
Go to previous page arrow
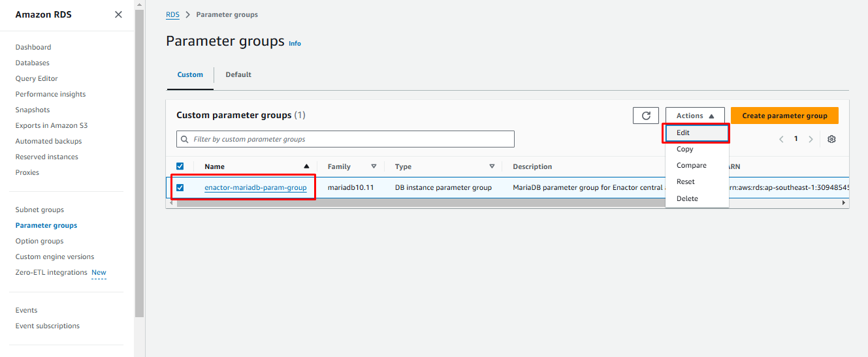(781, 139)
